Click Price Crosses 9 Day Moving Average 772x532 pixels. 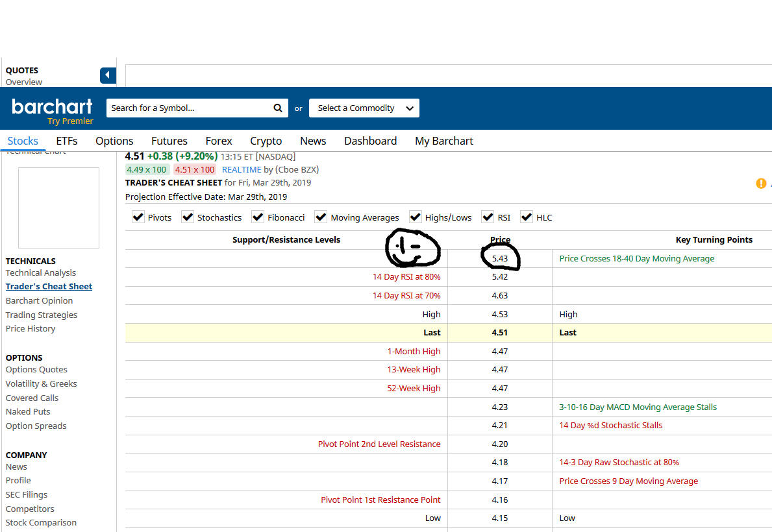tap(629, 481)
